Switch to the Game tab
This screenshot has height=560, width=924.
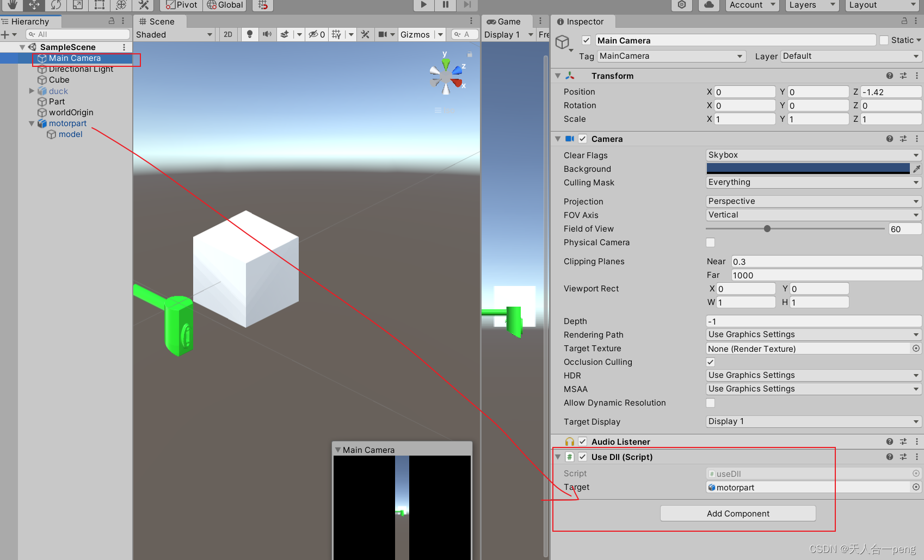[506, 21]
